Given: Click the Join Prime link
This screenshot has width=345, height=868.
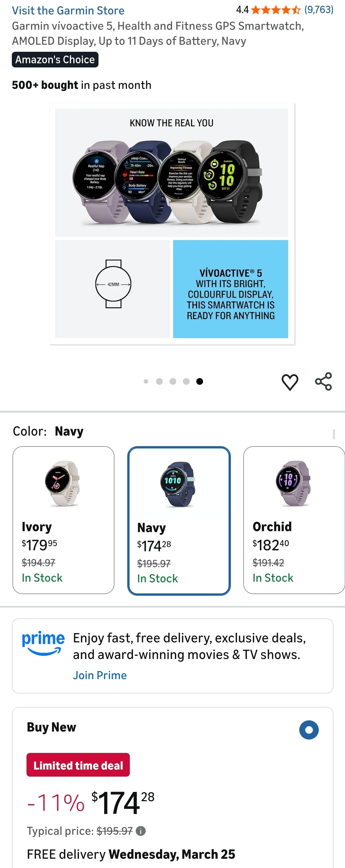Looking at the screenshot, I should pyautogui.click(x=100, y=675).
